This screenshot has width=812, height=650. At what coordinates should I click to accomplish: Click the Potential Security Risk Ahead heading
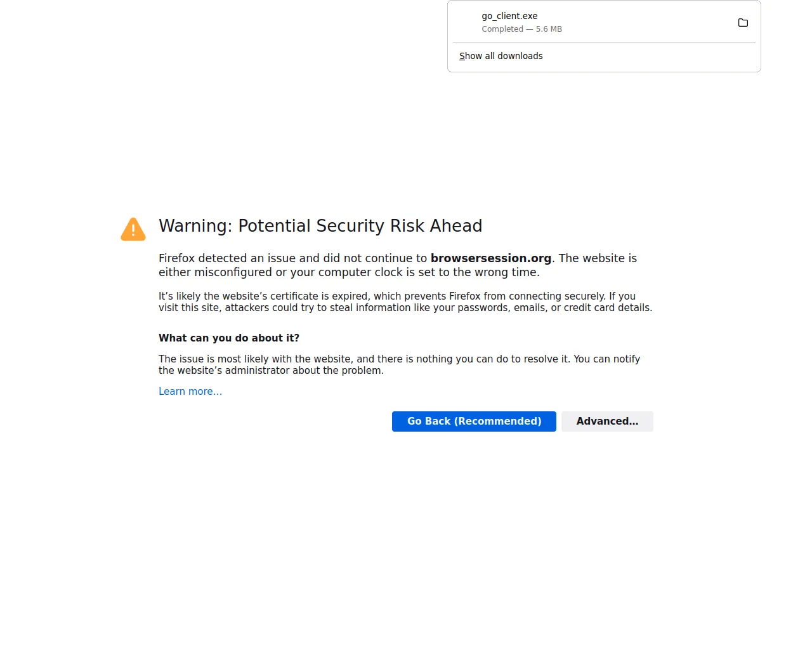(320, 226)
